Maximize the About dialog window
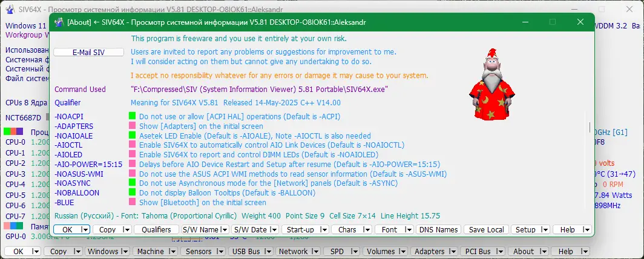 (553, 22)
